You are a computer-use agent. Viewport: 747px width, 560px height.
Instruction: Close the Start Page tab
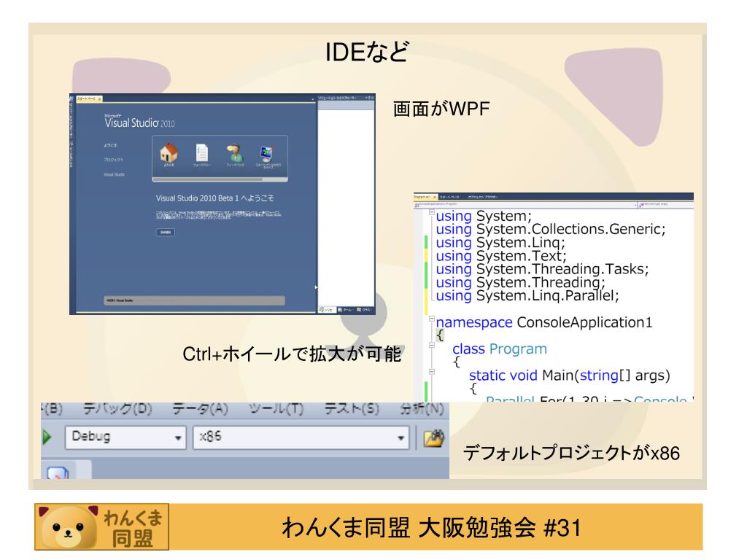click(x=99, y=98)
